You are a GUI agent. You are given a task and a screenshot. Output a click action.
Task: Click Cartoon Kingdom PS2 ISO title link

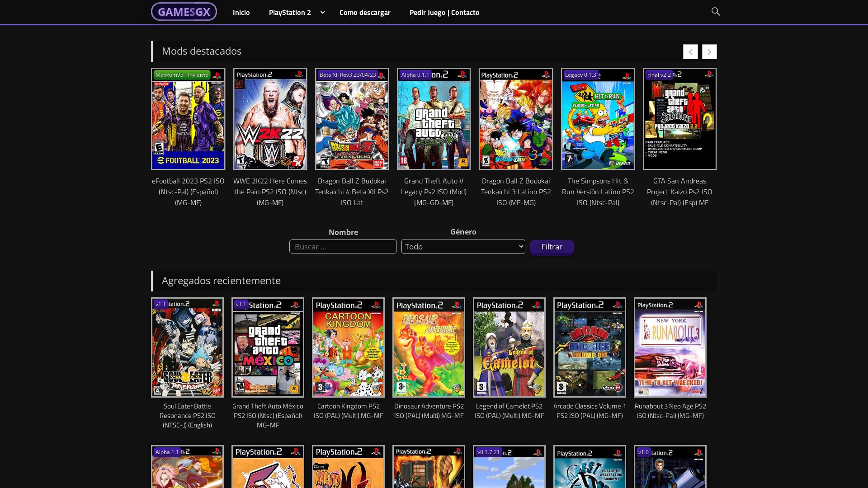348,411
